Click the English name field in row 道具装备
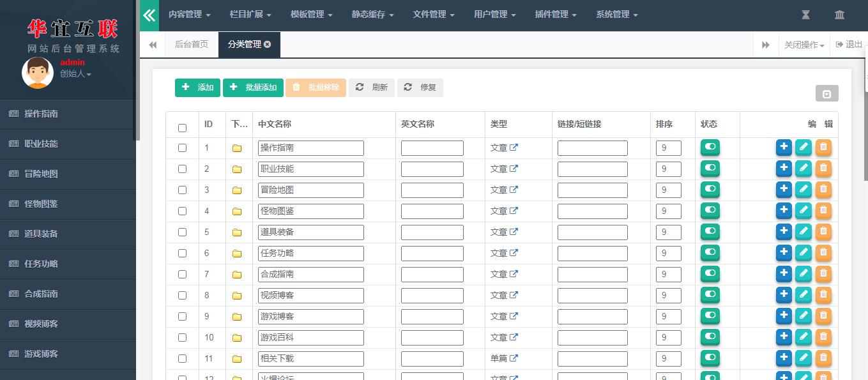The width and height of the screenshot is (868, 380). click(x=432, y=232)
